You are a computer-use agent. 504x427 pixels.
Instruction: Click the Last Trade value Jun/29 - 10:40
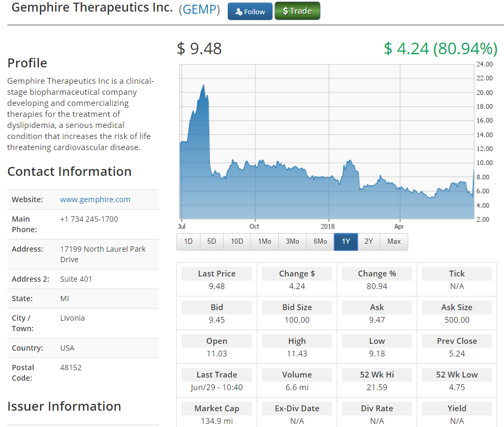click(217, 388)
